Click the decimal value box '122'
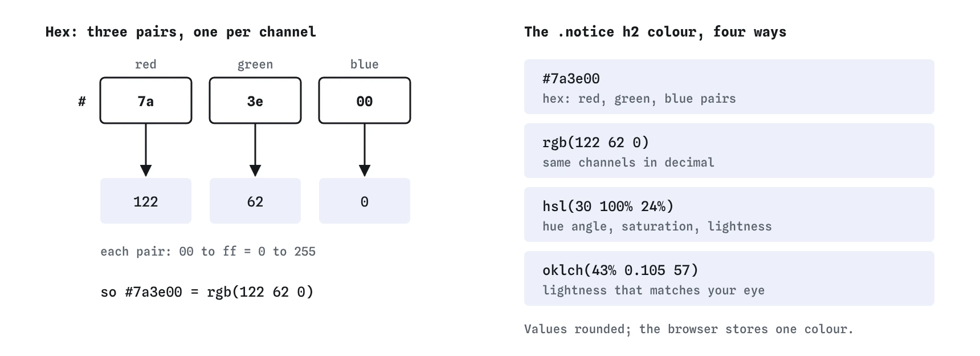980x356 pixels. (x=146, y=201)
